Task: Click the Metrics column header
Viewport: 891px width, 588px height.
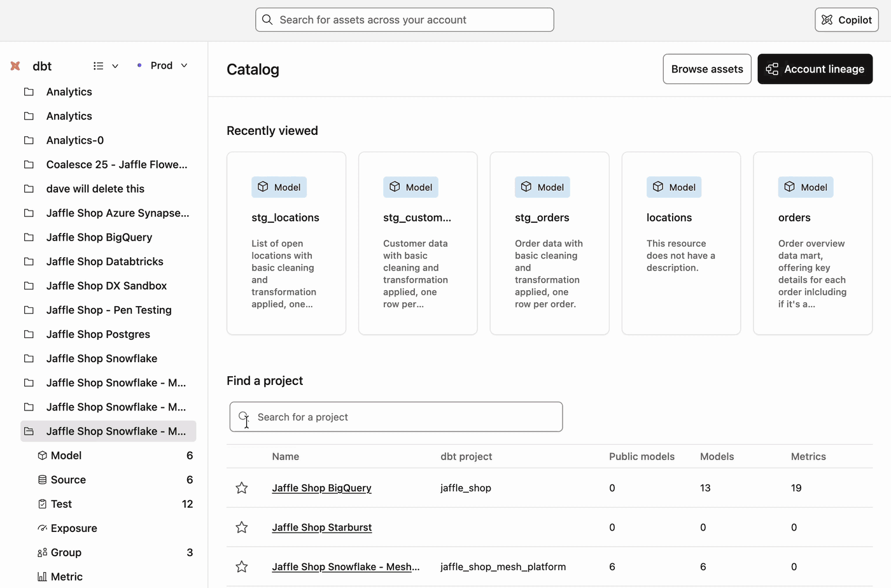Action: coord(808,456)
